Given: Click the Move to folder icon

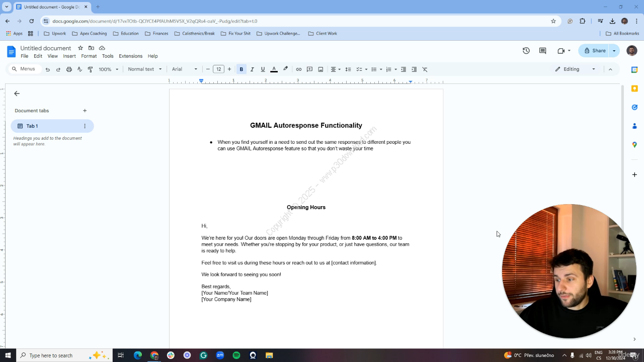Looking at the screenshot, I should point(91,48).
